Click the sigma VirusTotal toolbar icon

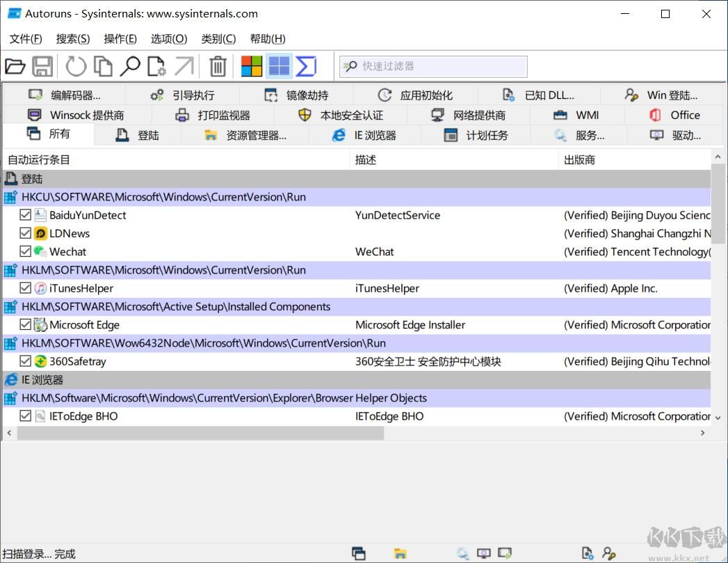[306, 67]
